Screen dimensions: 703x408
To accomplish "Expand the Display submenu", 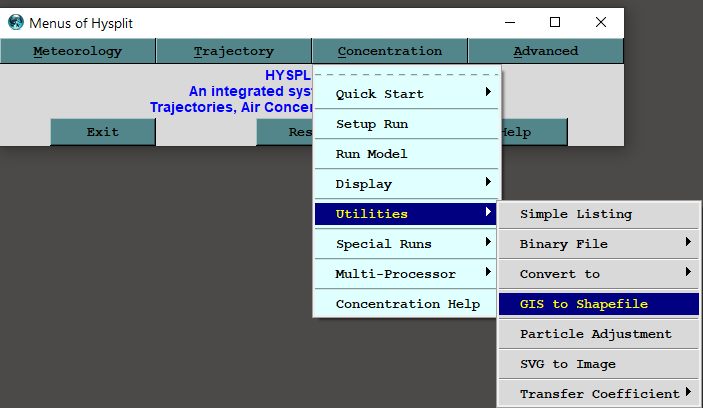I will pos(407,184).
